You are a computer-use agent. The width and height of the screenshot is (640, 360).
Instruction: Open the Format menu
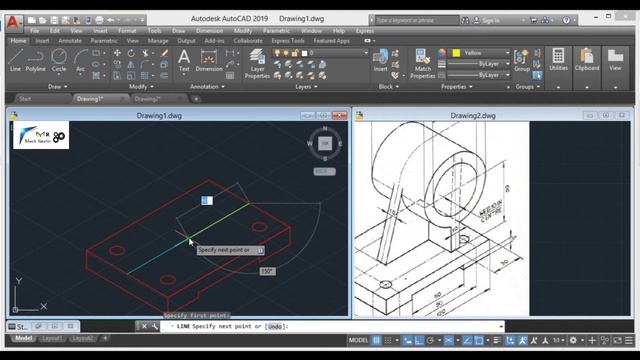pyautogui.click(x=127, y=31)
